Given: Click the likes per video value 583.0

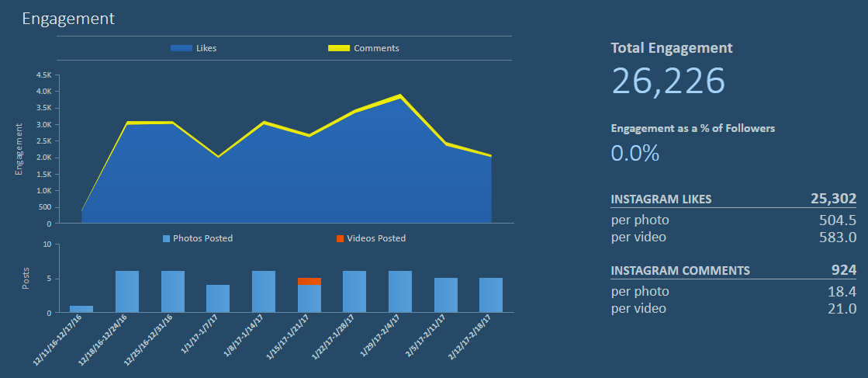Looking at the screenshot, I should tap(838, 237).
